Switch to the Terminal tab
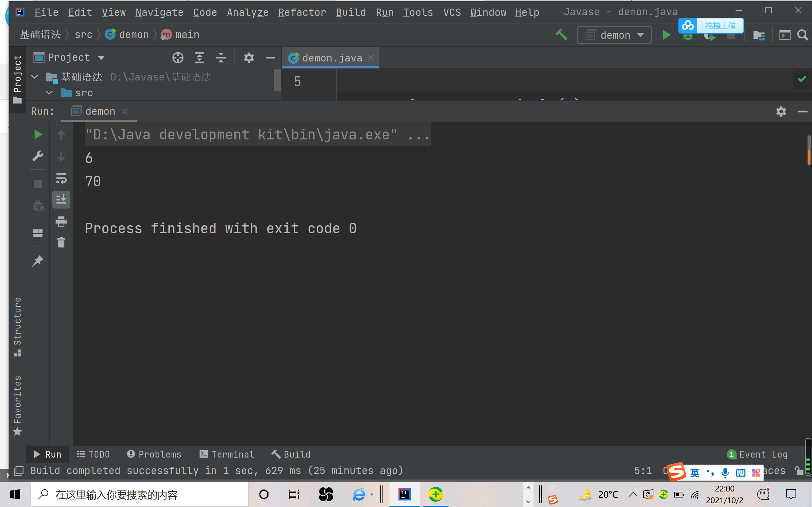Viewport: 812px width, 507px height. pos(227,454)
